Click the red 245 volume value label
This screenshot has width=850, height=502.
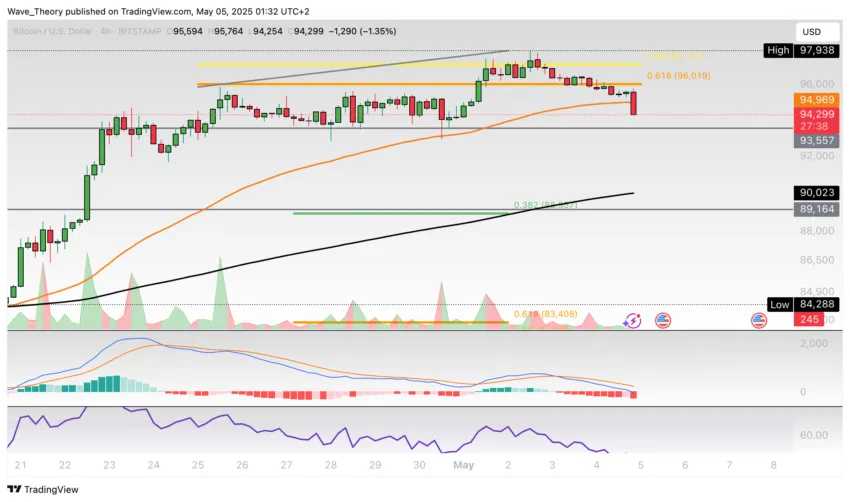coord(809,319)
